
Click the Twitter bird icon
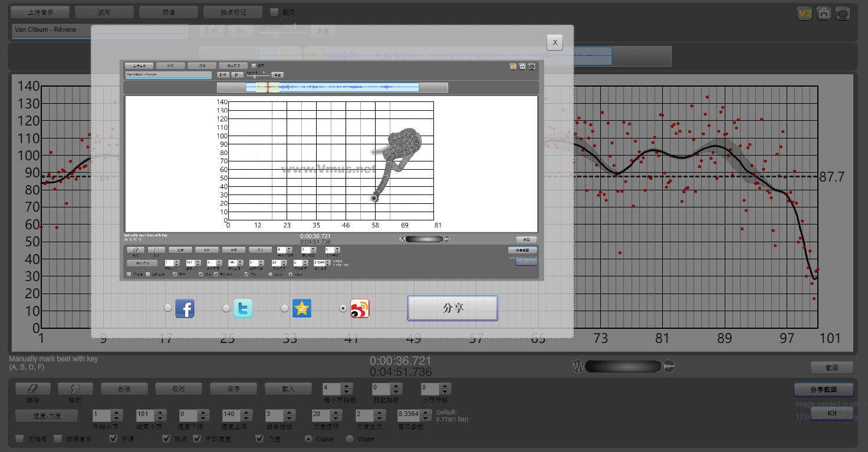(243, 308)
